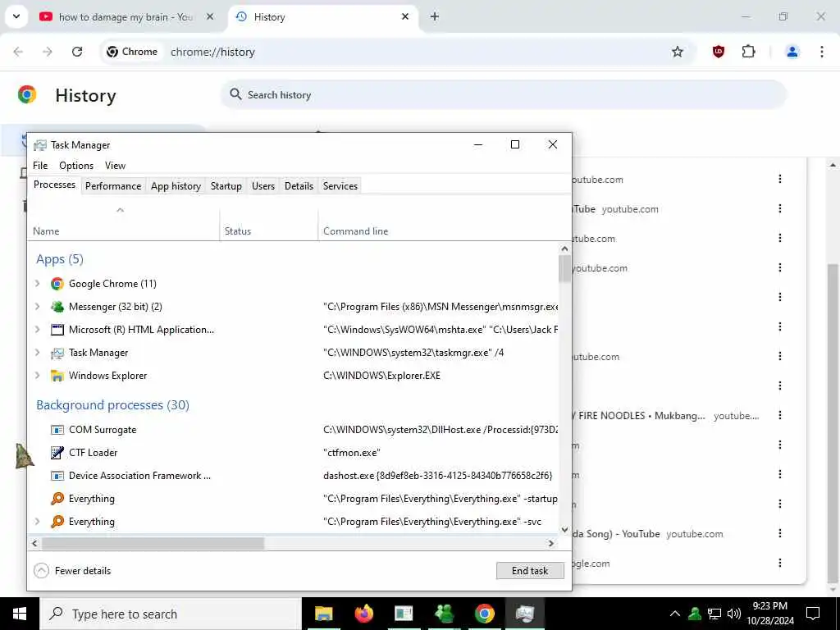Expand the Messenger (32 bit) process group
Image resolution: width=840 pixels, height=630 pixels.
38,307
